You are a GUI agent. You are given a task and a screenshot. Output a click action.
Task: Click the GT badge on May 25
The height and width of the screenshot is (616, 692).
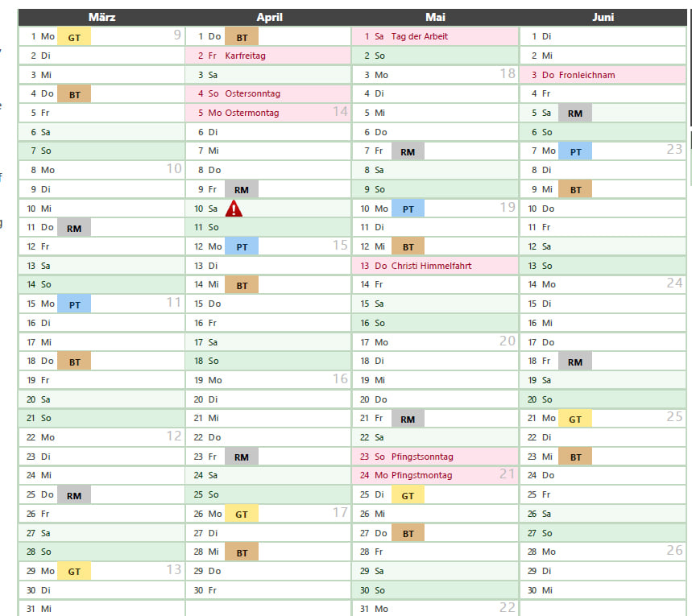coord(408,495)
